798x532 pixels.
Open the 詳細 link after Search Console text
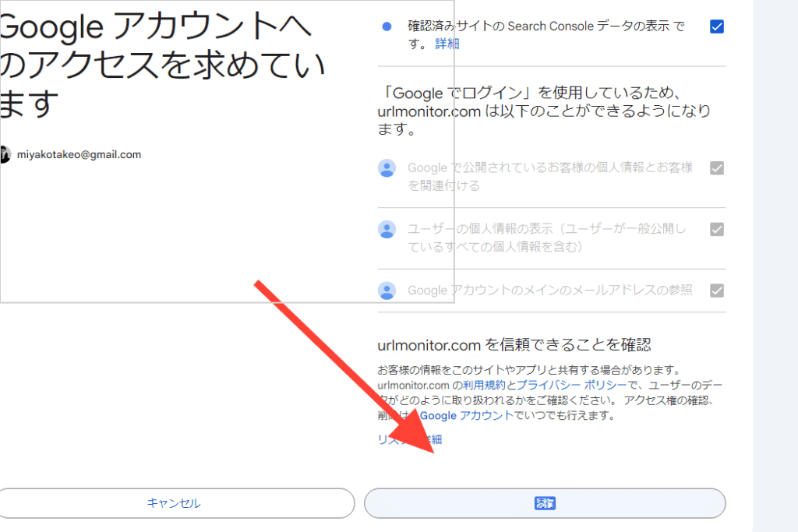click(x=447, y=44)
